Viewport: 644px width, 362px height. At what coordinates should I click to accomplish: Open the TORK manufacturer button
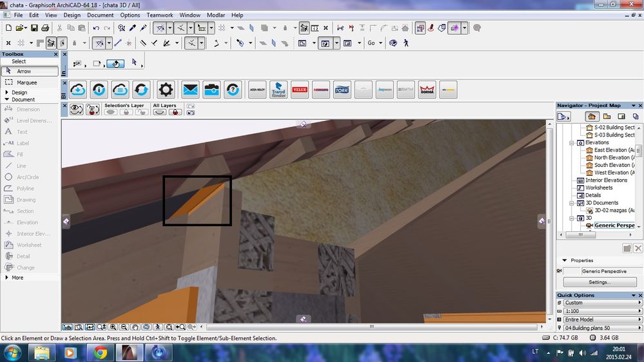[342, 90]
